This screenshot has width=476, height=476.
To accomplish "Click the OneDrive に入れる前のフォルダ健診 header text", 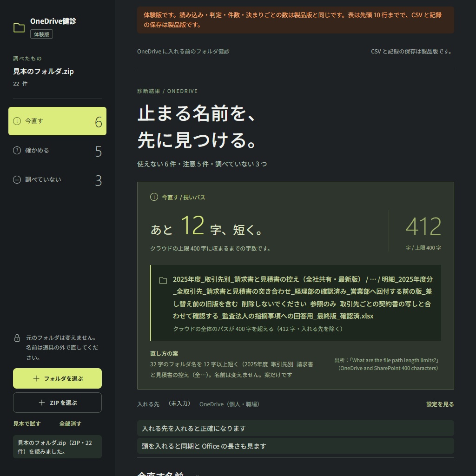I will 183,51.
